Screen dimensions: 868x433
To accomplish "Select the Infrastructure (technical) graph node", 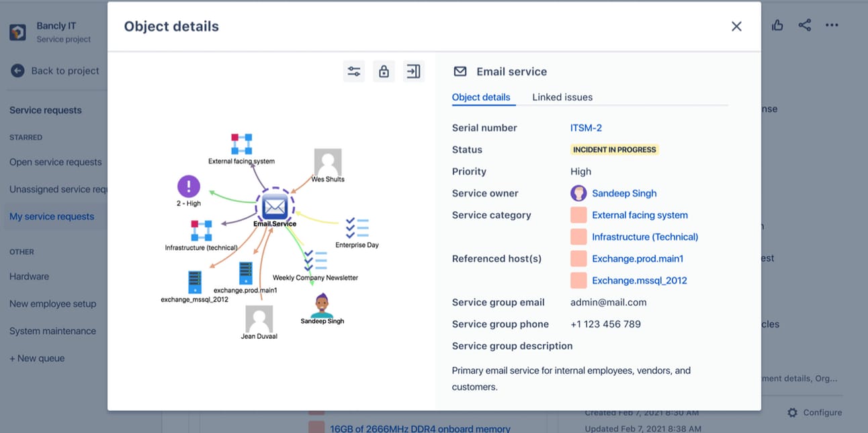I will (201, 231).
